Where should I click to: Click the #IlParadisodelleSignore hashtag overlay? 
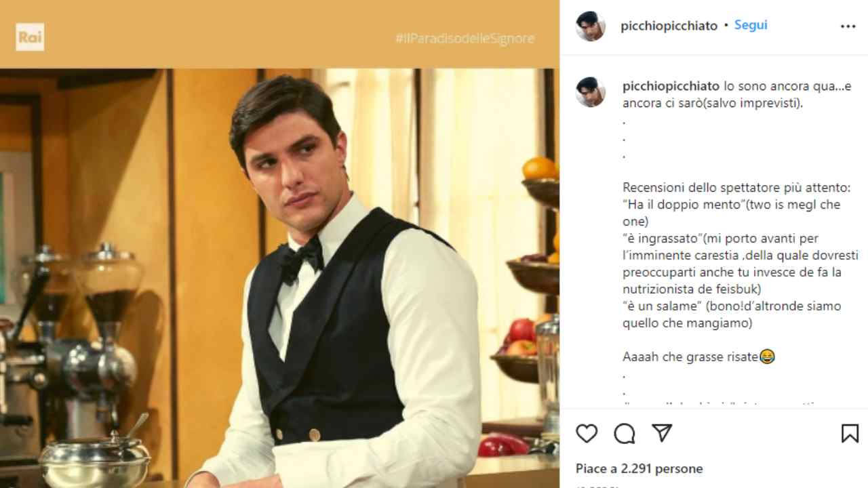[465, 39]
